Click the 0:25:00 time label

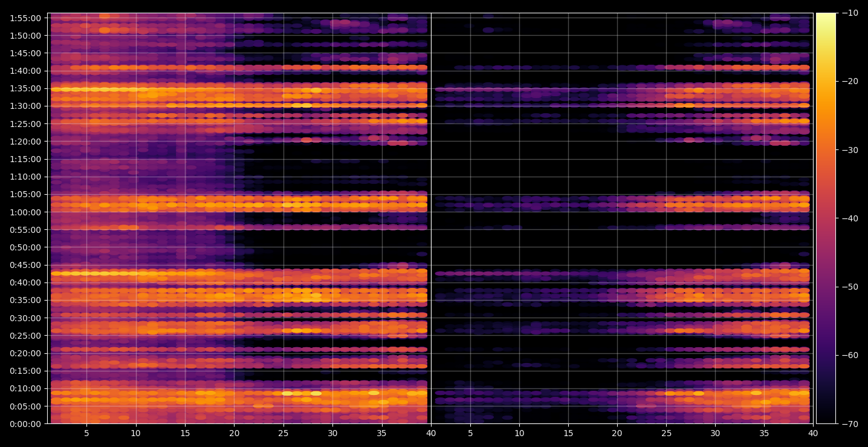pos(26,336)
